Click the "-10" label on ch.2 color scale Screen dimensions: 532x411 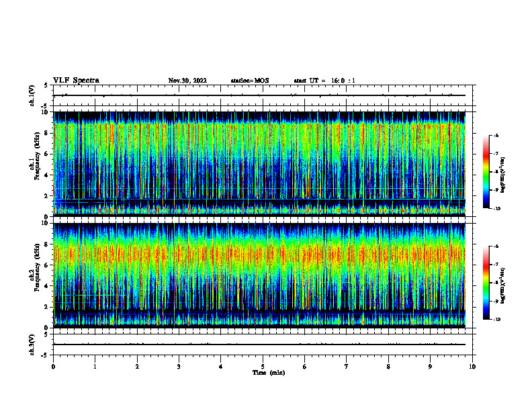click(x=496, y=320)
